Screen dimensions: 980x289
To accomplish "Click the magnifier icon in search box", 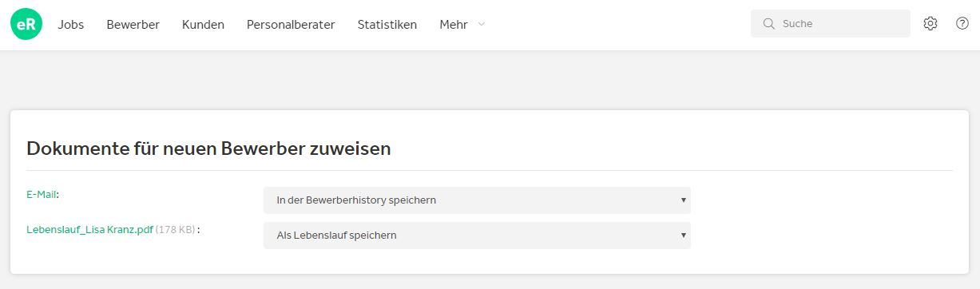I will pyautogui.click(x=769, y=24).
